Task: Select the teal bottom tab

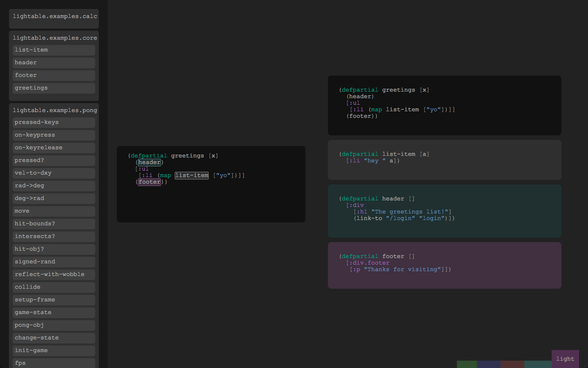Action: coord(537,364)
